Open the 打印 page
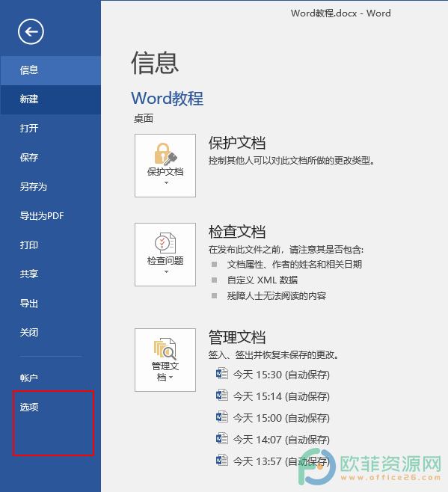The height and width of the screenshot is (492, 448). [x=51, y=245]
